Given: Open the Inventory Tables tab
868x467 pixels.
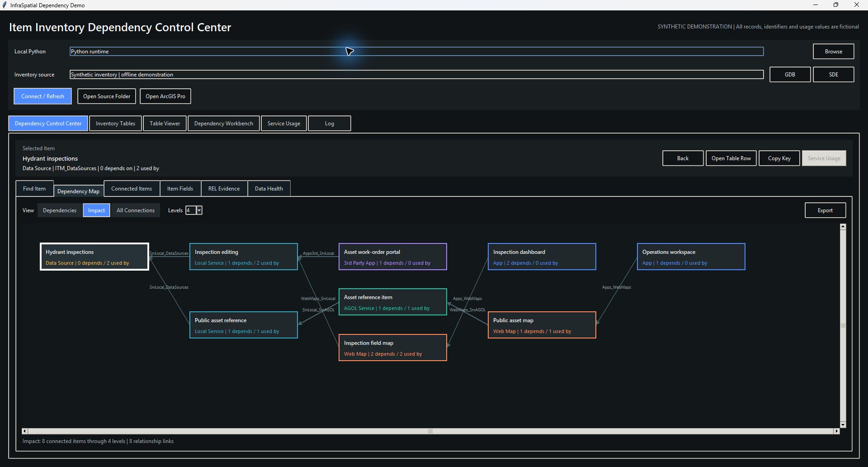Looking at the screenshot, I should tap(115, 124).
